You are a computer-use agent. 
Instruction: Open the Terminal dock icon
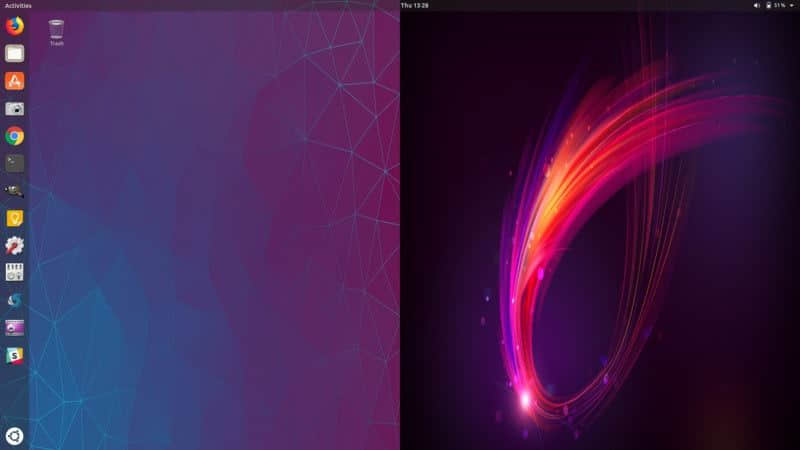[14, 163]
